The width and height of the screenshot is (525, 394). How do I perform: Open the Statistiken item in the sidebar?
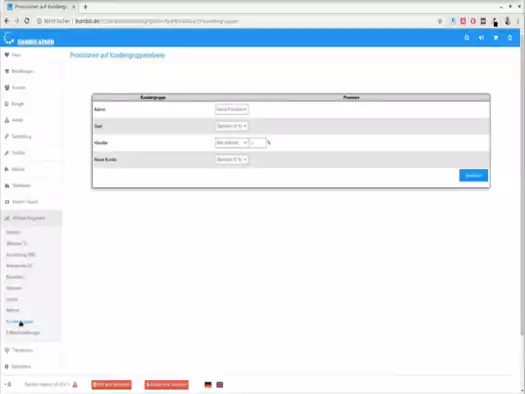21,185
